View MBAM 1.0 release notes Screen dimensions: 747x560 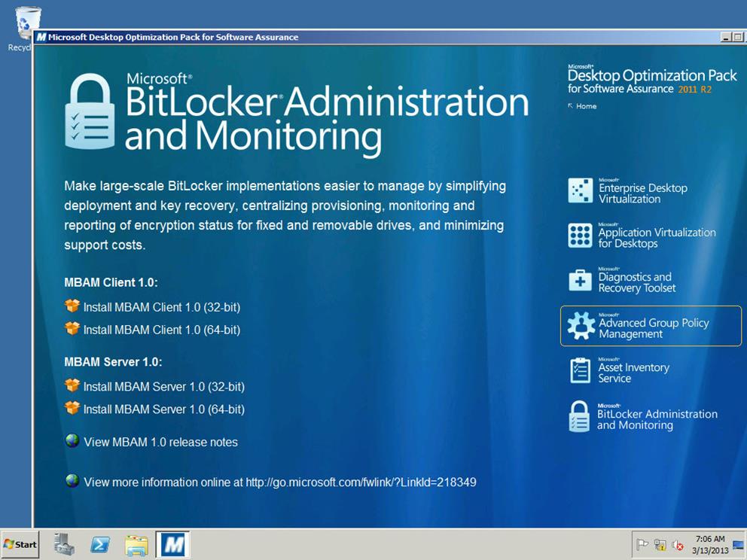pyautogui.click(x=160, y=442)
